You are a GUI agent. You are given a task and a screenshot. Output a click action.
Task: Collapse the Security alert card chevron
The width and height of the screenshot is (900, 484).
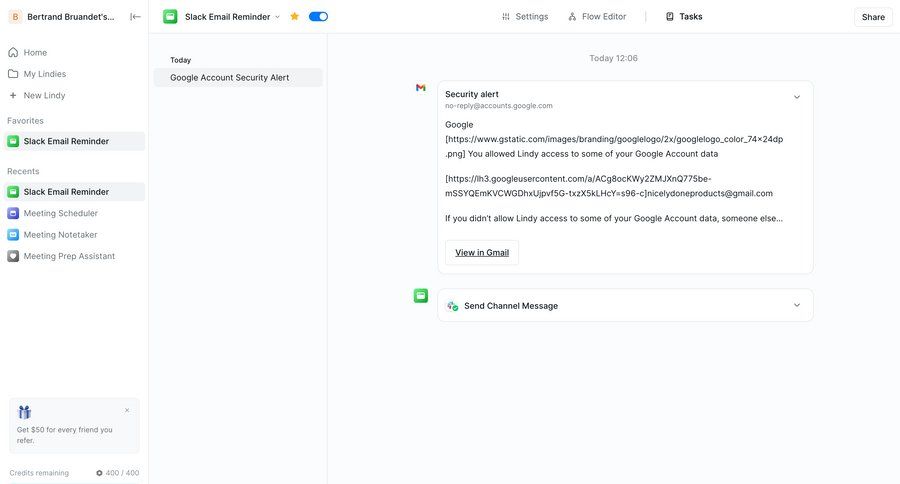coord(797,97)
